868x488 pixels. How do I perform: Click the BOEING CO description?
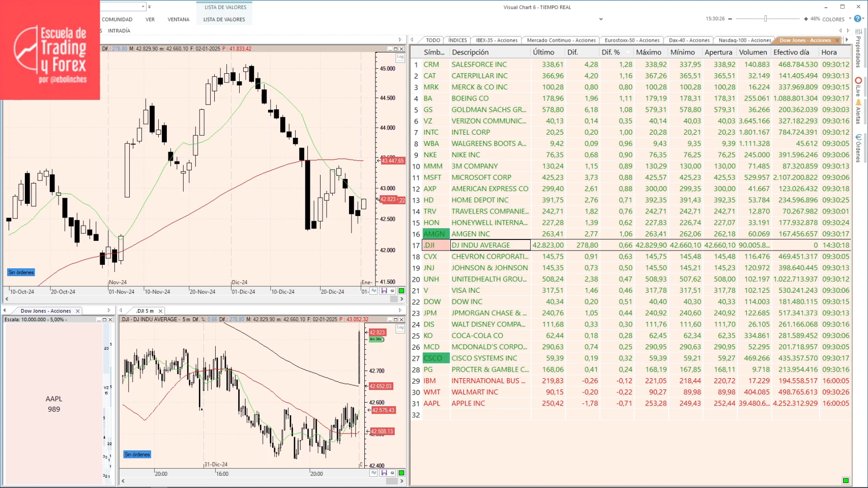pos(470,98)
